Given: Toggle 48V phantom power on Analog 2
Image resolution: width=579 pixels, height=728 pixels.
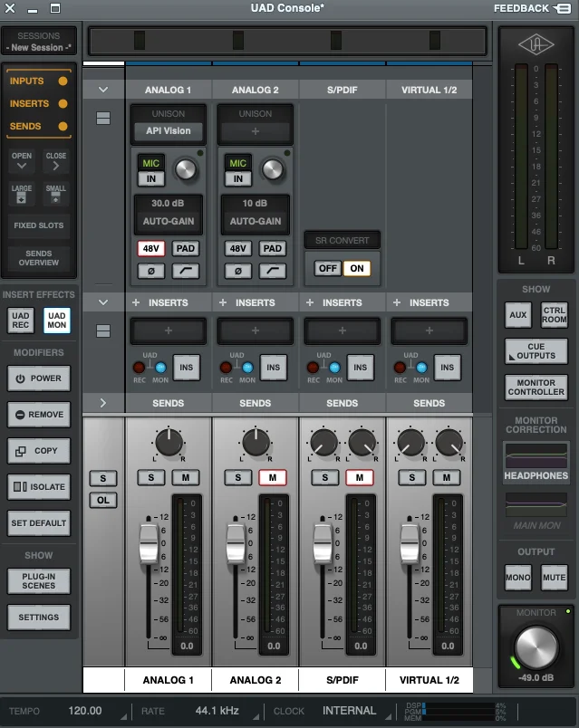Looking at the screenshot, I should [x=238, y=248].
